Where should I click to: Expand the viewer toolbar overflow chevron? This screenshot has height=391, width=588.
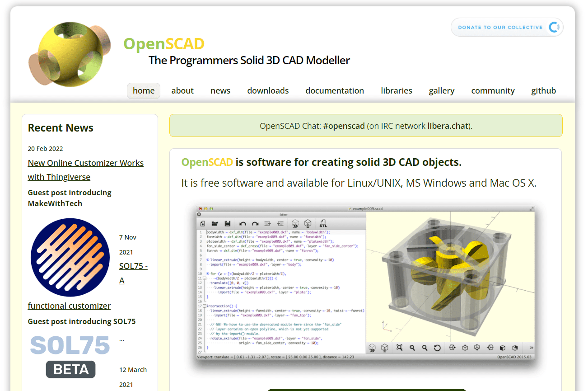point(531,348)
